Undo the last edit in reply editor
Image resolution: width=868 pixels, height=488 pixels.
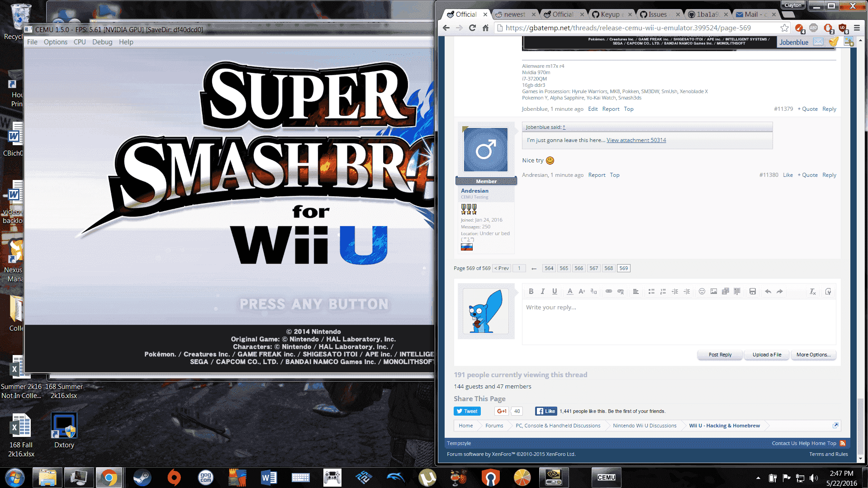[768, 292]
